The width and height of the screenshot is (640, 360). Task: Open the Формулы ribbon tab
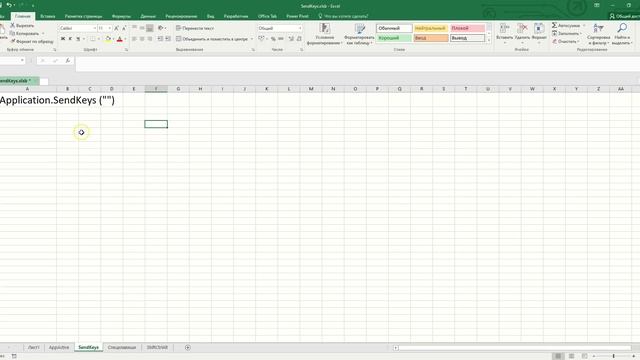tap(121, 16)
